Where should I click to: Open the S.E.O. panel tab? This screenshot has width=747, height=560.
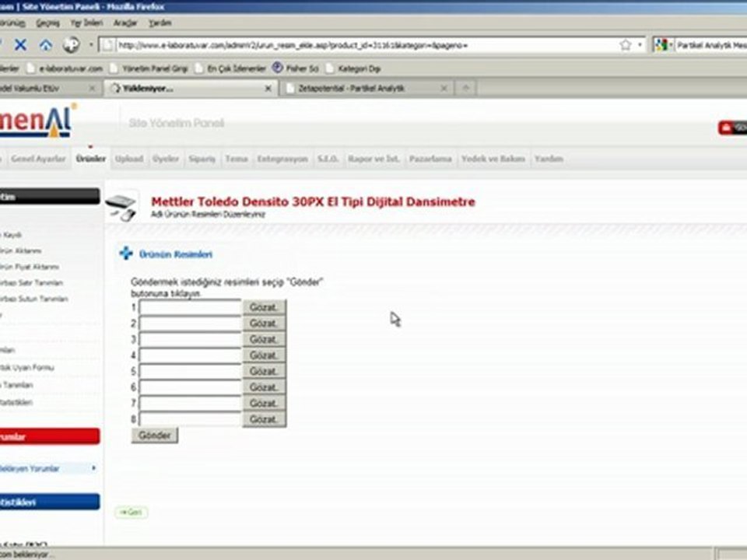pos(328,159)
